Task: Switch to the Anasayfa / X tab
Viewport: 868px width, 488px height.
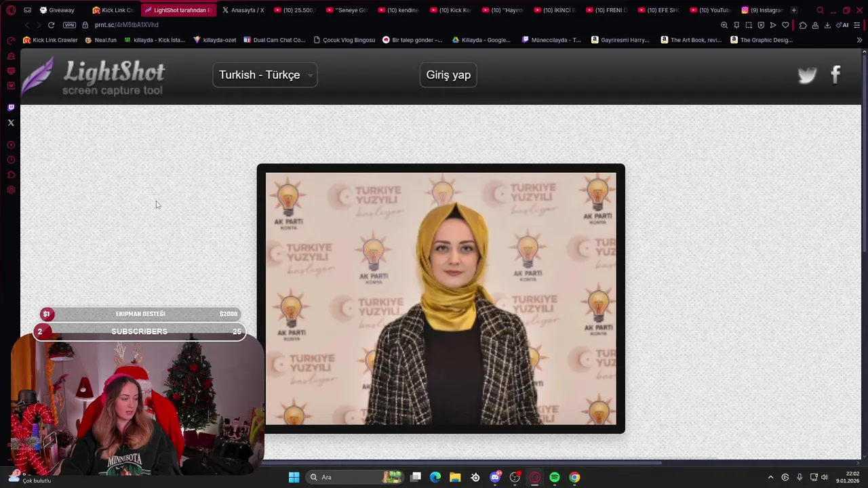Action: (x=243, y=10)
